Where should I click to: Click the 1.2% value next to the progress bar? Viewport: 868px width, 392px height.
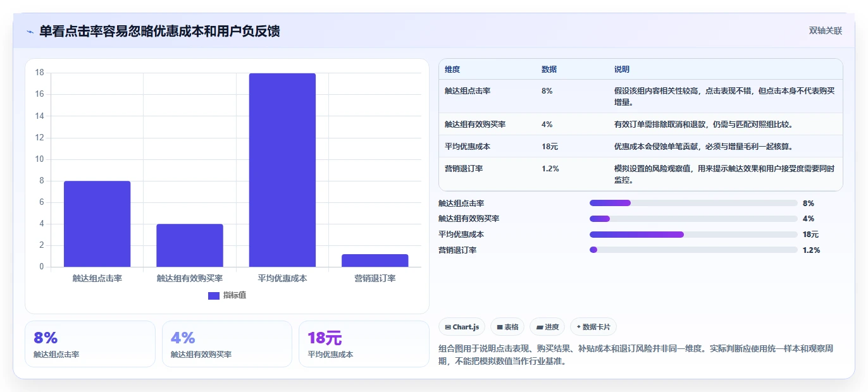pos(811,250)
